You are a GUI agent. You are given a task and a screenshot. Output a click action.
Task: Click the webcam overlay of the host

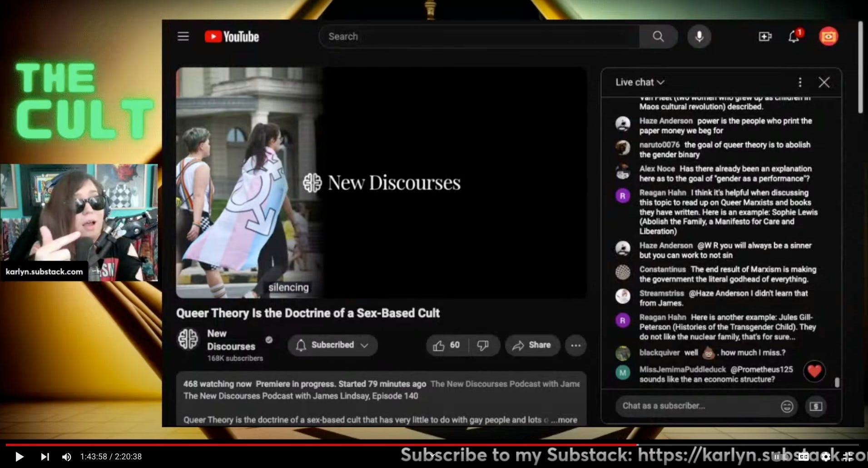pos(79,223)
